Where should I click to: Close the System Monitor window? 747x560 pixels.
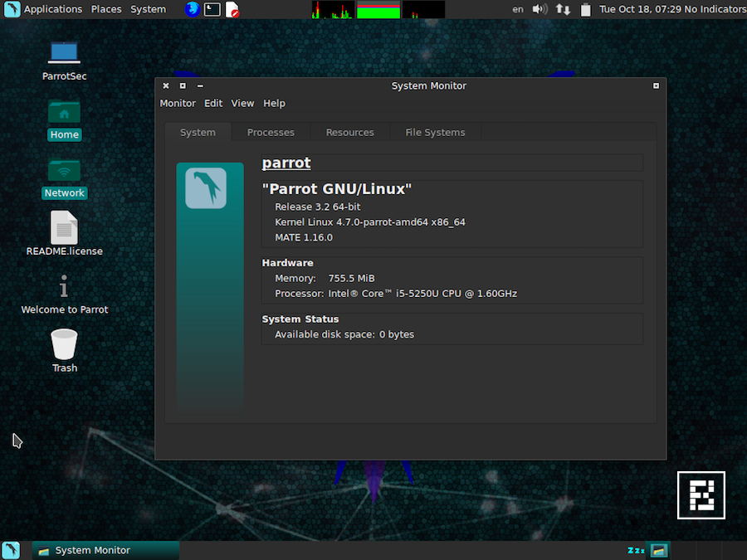(x=166, y=85)
